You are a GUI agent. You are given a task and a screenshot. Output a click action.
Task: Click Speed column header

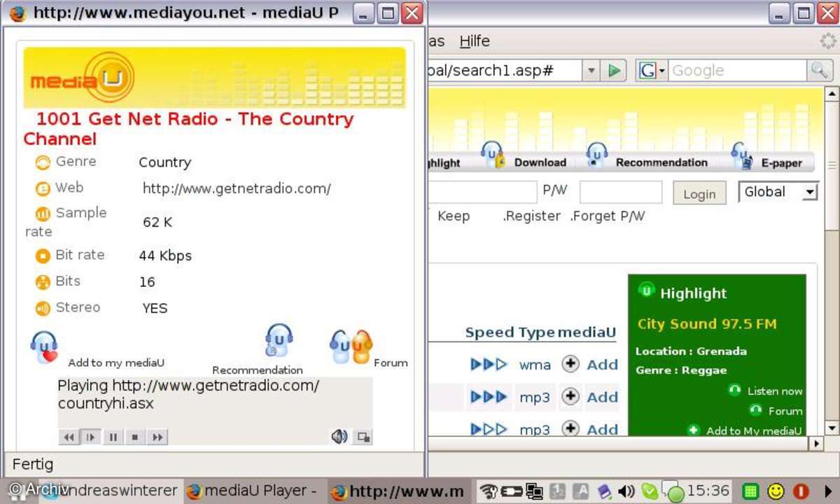click(x=491, y=332)
